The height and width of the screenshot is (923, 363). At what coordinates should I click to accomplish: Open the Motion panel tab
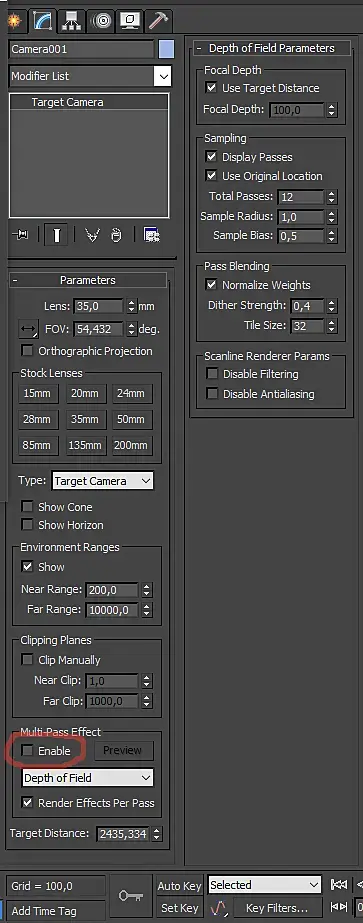tap(102, 21)
